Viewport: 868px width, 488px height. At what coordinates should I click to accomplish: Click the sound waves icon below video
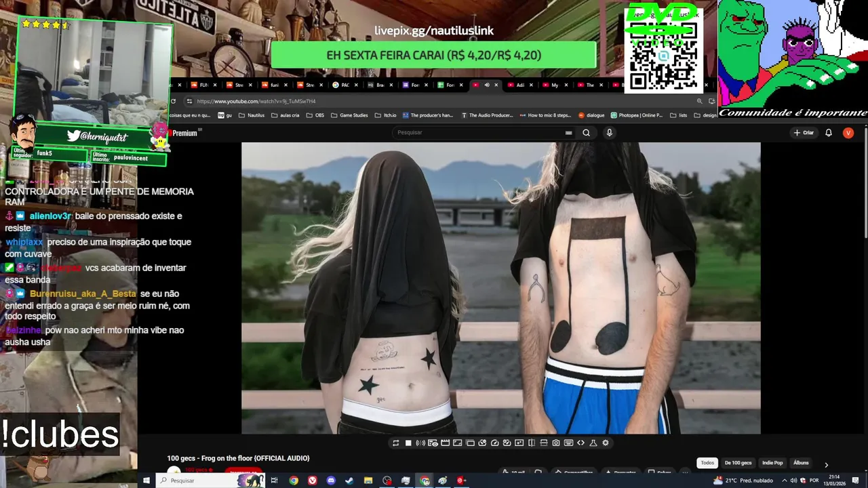click(x=420, y=443)
